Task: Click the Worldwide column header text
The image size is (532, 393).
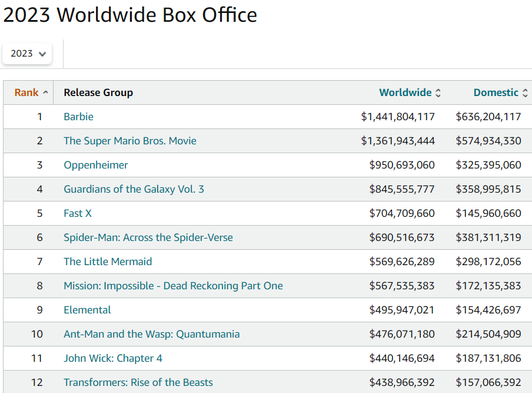Action: coord(405,93)
